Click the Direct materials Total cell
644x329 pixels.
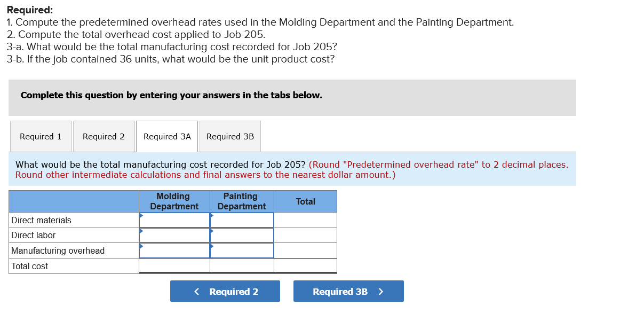[305, 219]
